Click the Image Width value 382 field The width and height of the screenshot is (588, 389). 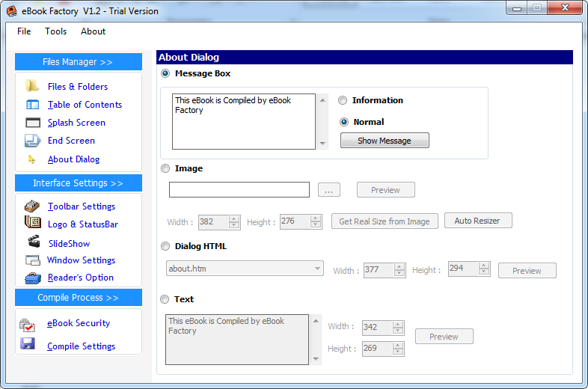tap(214, 222)
